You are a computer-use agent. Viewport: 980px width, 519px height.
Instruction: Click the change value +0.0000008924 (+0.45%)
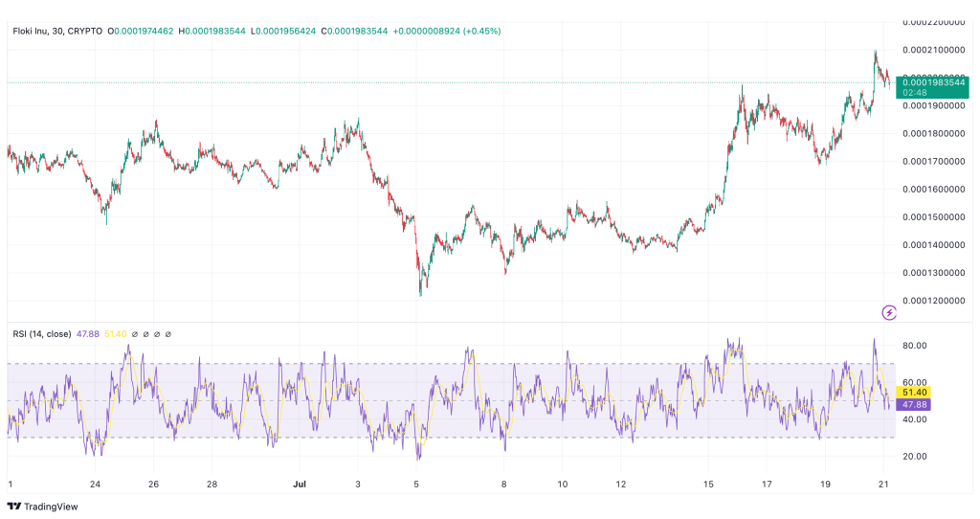pyautogui.click(x=447, y=31)
